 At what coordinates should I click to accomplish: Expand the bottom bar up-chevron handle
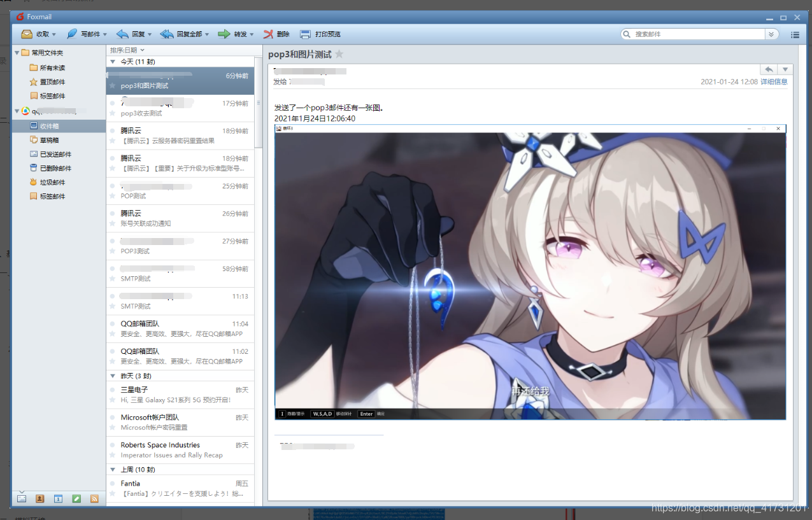(x=21, y=491)
